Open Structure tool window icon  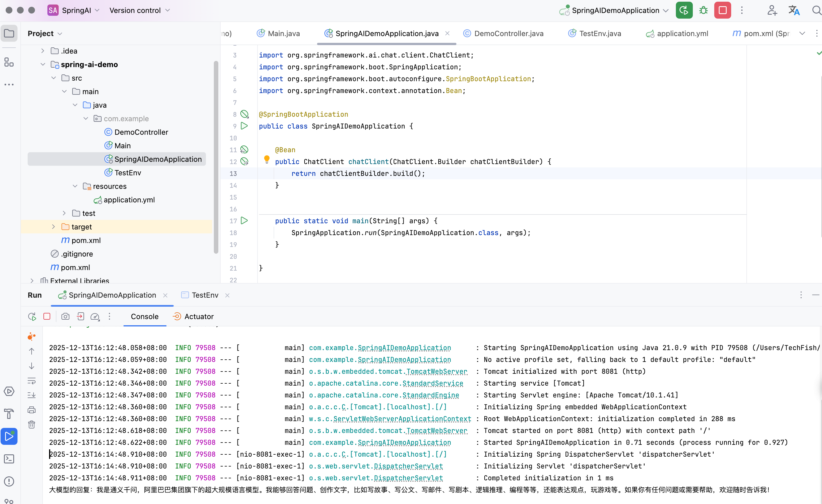(9, 62)
